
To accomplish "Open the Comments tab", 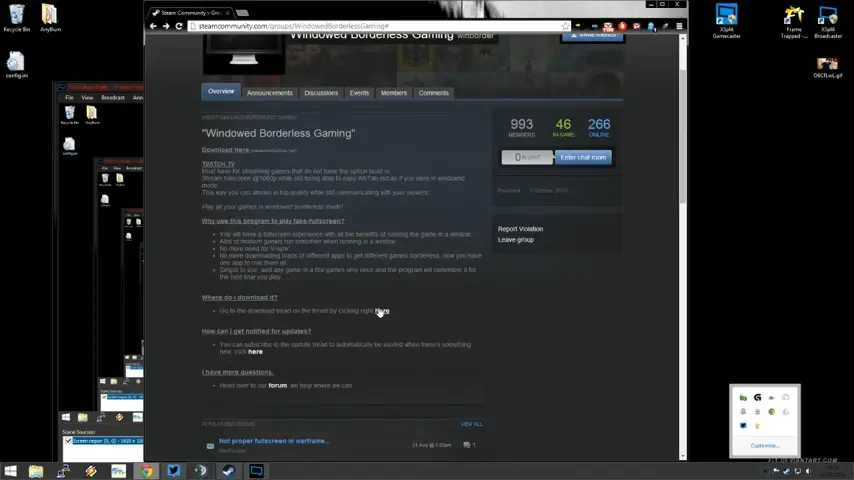I will tap(434, 93).
